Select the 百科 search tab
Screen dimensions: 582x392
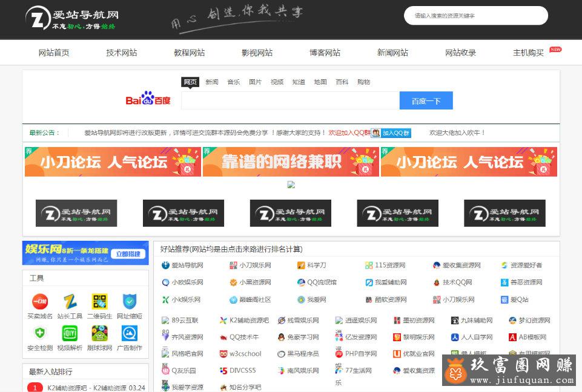tap(342, 82)
